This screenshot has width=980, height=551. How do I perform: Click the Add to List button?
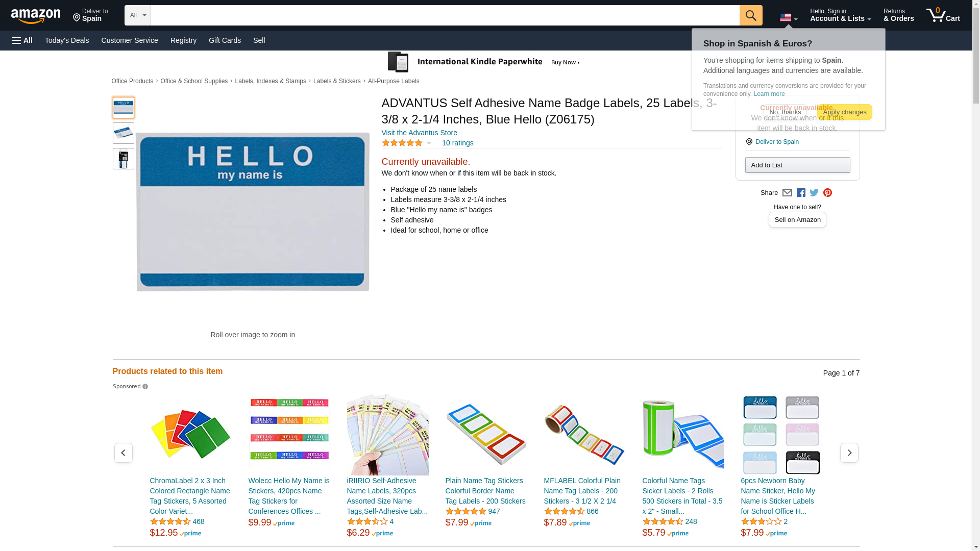pyautogui.click(x=797, y=165)
